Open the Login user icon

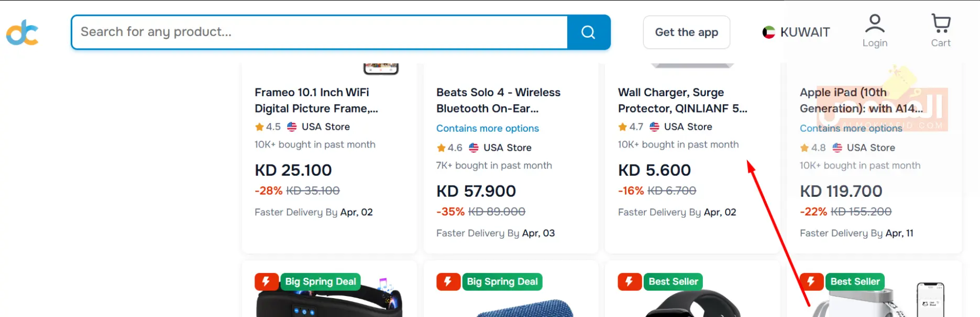point(875,24)
